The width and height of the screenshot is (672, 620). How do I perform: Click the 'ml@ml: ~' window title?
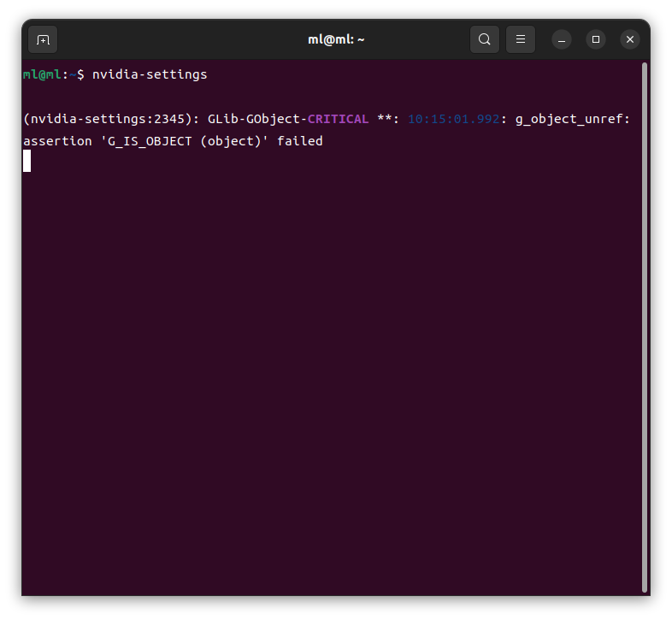pos(336,39)
